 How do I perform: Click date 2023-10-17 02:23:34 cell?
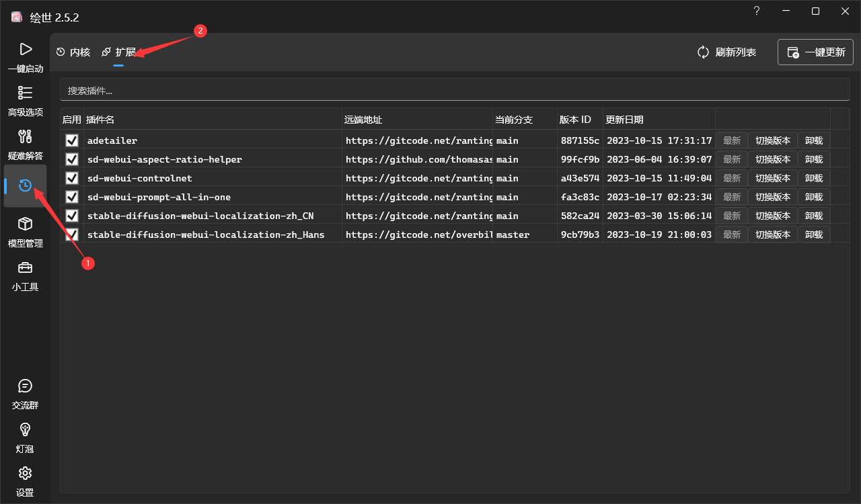(659, 197)
